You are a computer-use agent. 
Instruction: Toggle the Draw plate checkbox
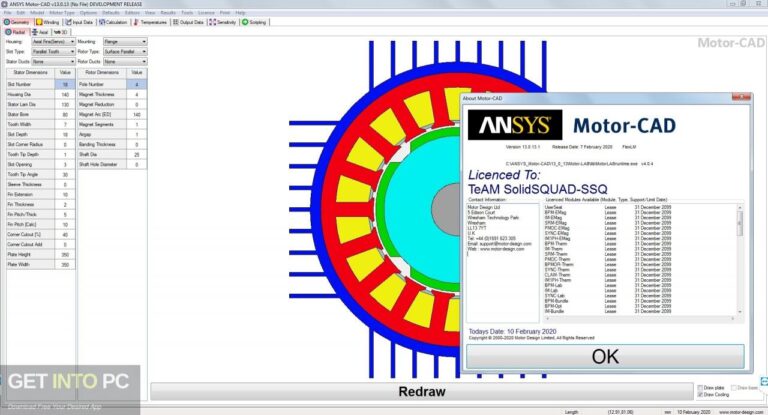click(x=700, y=388)
